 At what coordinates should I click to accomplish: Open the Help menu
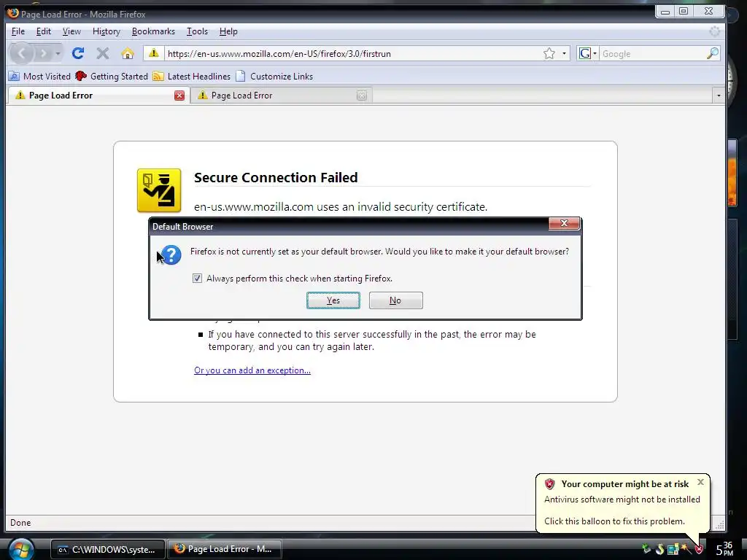228,31
